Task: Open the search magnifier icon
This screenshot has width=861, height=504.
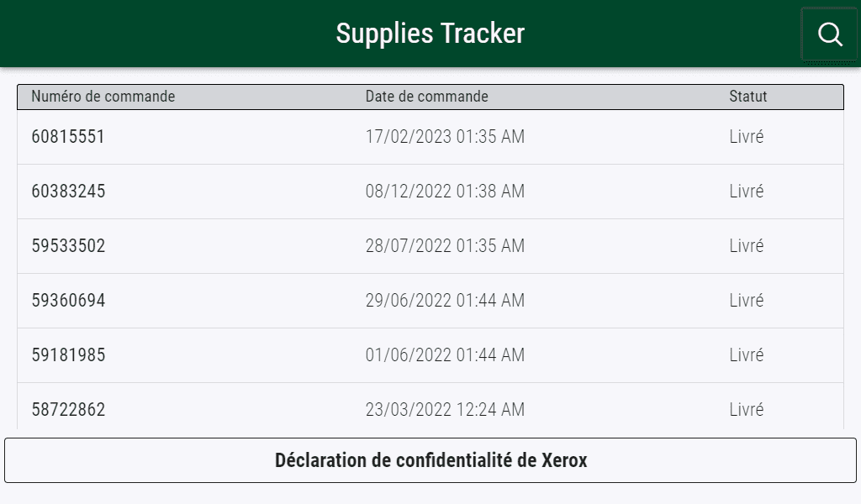Action: 830,34
